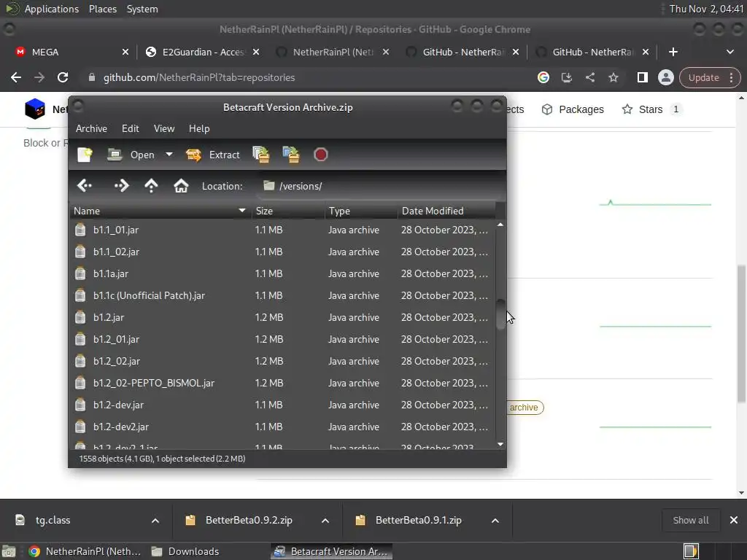This screenshot has width=747, height=560.
Task: Switch to Downloads window in taskbar
Action: 185,551
